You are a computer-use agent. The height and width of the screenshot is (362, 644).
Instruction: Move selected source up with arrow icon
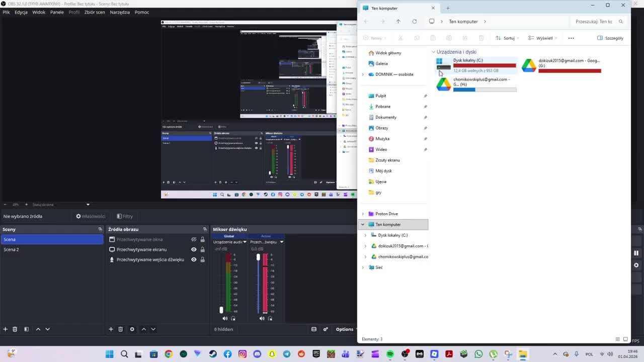click(x=143, y=329)
